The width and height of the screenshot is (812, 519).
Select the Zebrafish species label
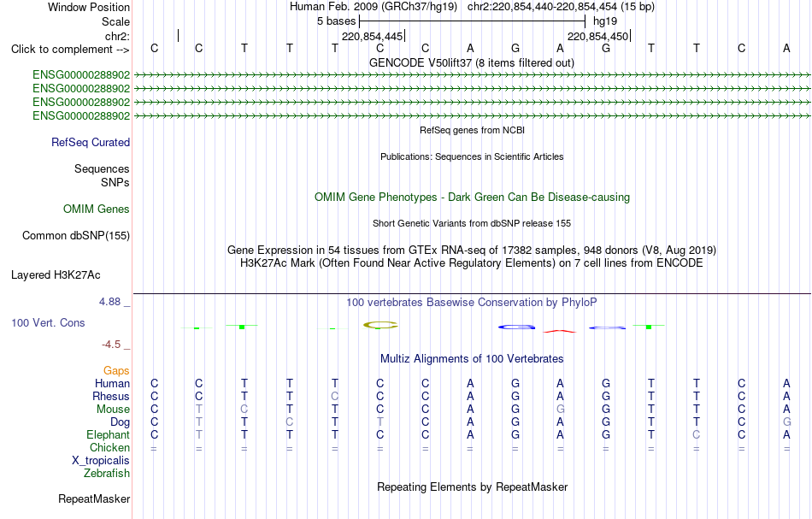[x=107, y=474]
